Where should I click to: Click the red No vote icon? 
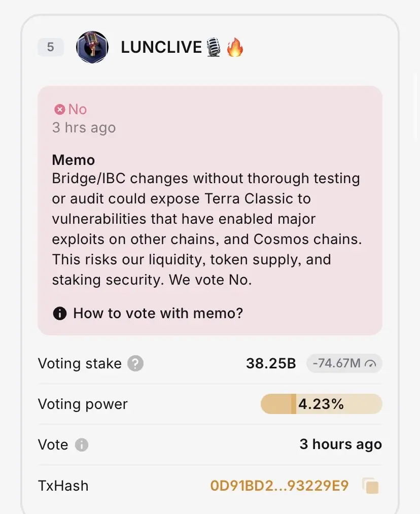pyautogui.click(x=60, y=110)
